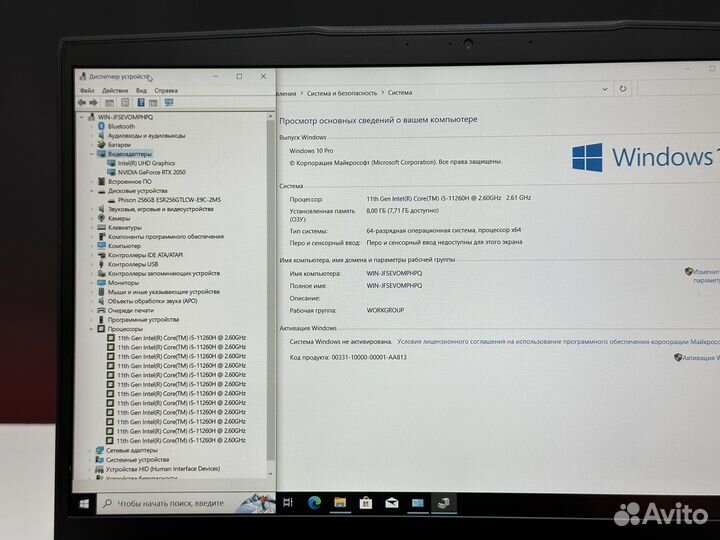Scan for hardware changes via monitor icon
720x540 pixels.
click(x=169, y=102)
